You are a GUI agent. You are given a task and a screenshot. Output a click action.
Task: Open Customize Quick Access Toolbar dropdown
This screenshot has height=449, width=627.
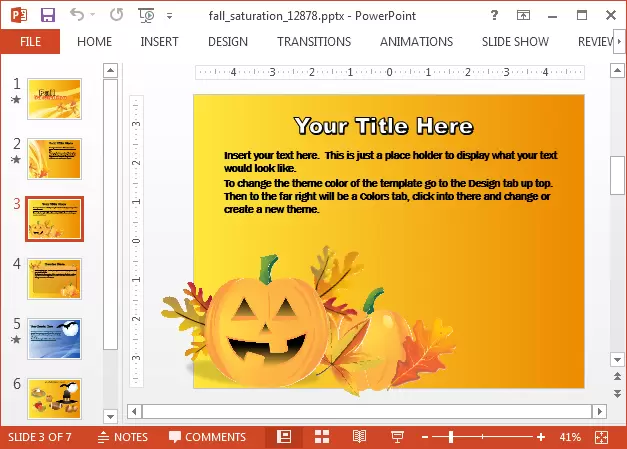(x=168, y=16)
